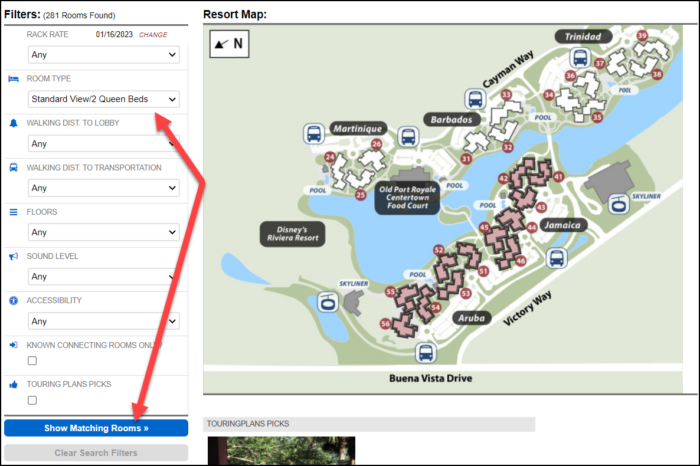Viewport: 700px width, 466px height.
Task: Click the lines icon beside Floors
Action: [13, 212]
